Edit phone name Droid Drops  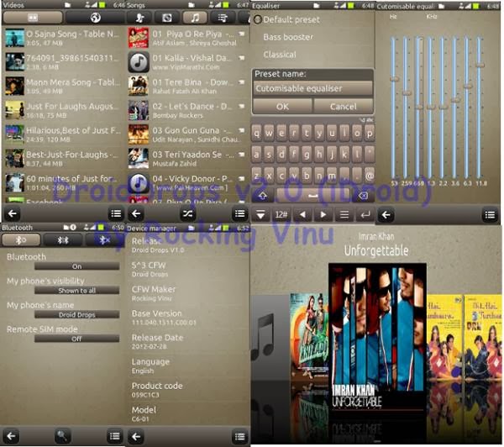[x=76, y=314]
